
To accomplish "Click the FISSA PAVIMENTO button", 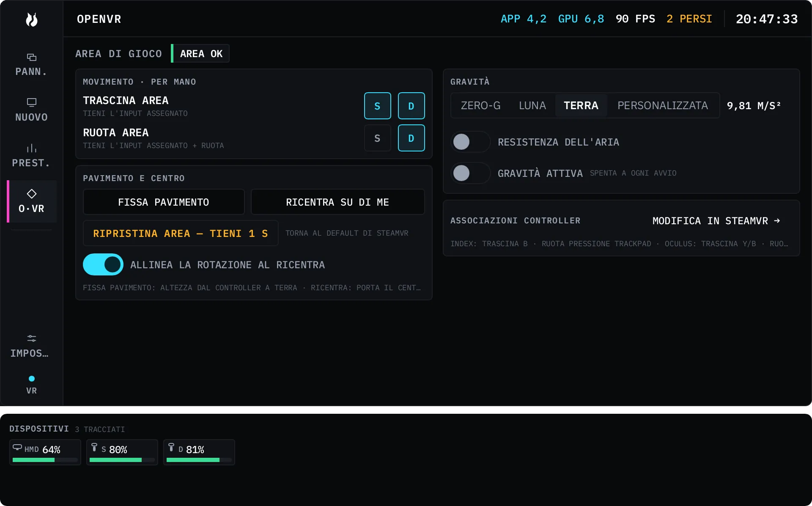I will tap(164, 202).
